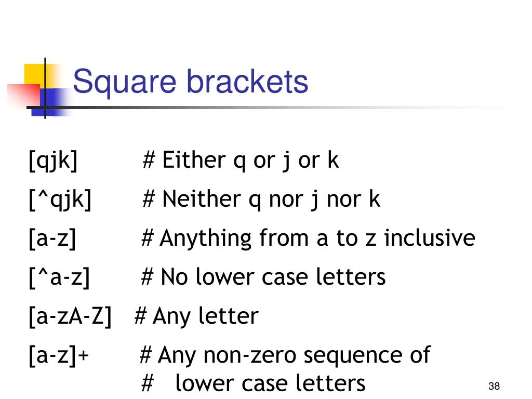Click the red square in the logo
This screenshot has width=532, height=399.
click(24, 95)
